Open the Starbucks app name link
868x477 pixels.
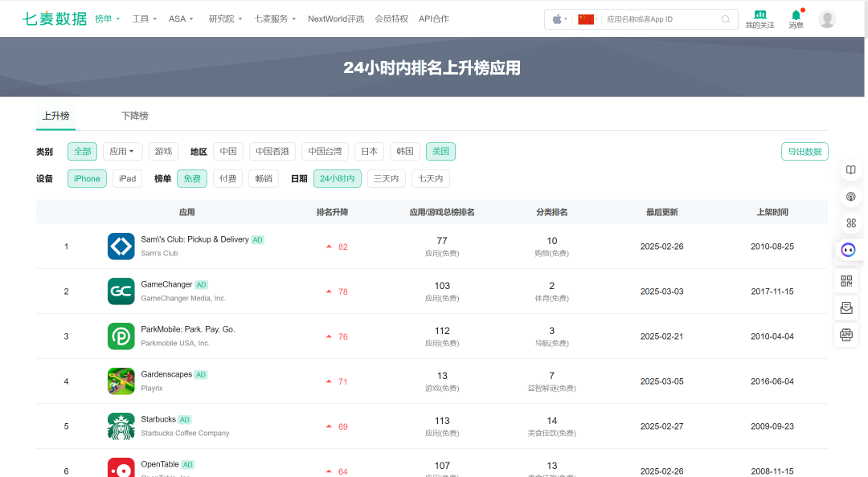pos(158,419)
